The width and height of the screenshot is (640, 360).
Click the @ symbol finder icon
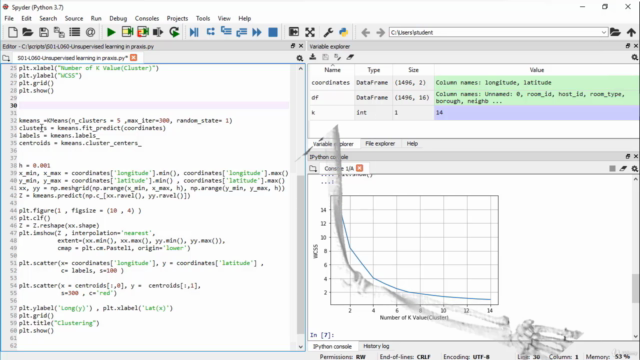(91, 32)
